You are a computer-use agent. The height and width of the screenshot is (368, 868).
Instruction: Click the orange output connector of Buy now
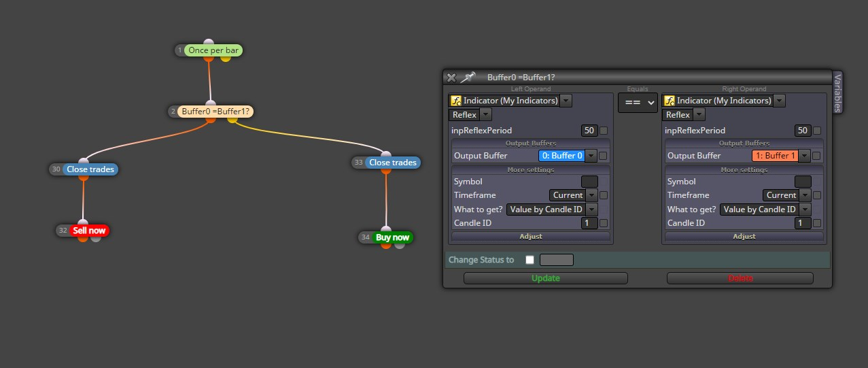[386, 245]
